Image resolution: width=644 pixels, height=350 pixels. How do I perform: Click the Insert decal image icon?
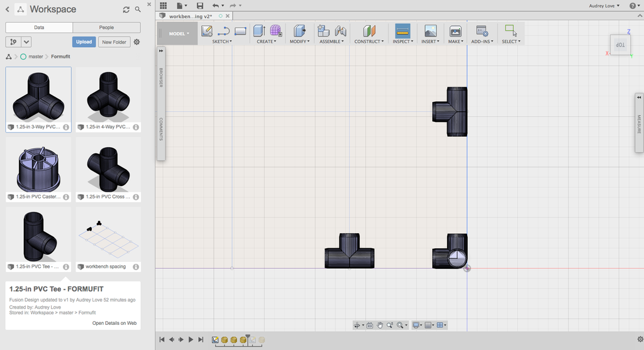tap(430, 31)
